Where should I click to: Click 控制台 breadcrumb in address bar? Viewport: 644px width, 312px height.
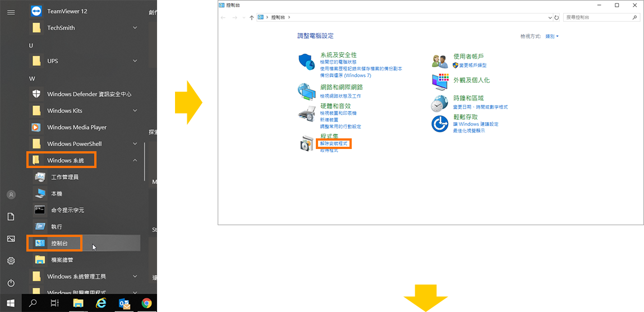pyautogui.click(x=278, y=17)
